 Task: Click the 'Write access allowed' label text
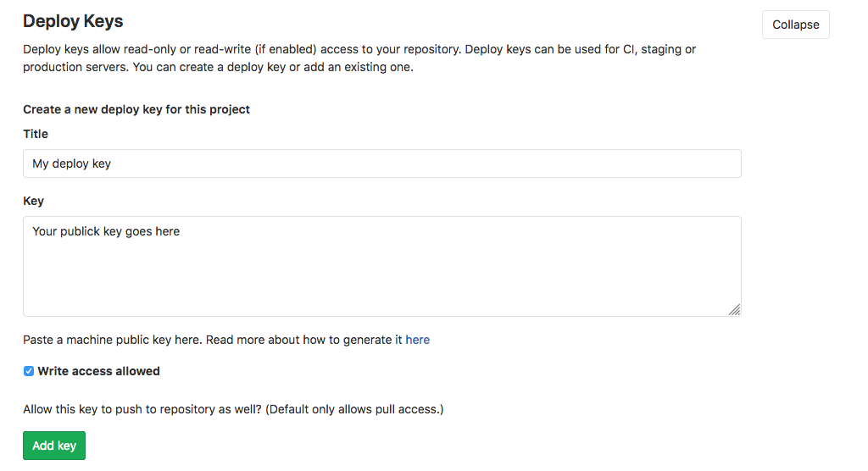(x=98, y=371)
